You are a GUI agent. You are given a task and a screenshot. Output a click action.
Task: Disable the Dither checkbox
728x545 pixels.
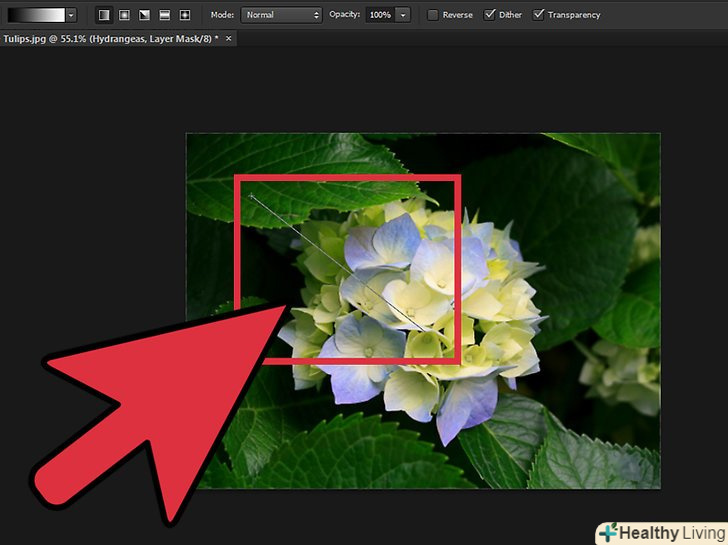pos(489,15)
